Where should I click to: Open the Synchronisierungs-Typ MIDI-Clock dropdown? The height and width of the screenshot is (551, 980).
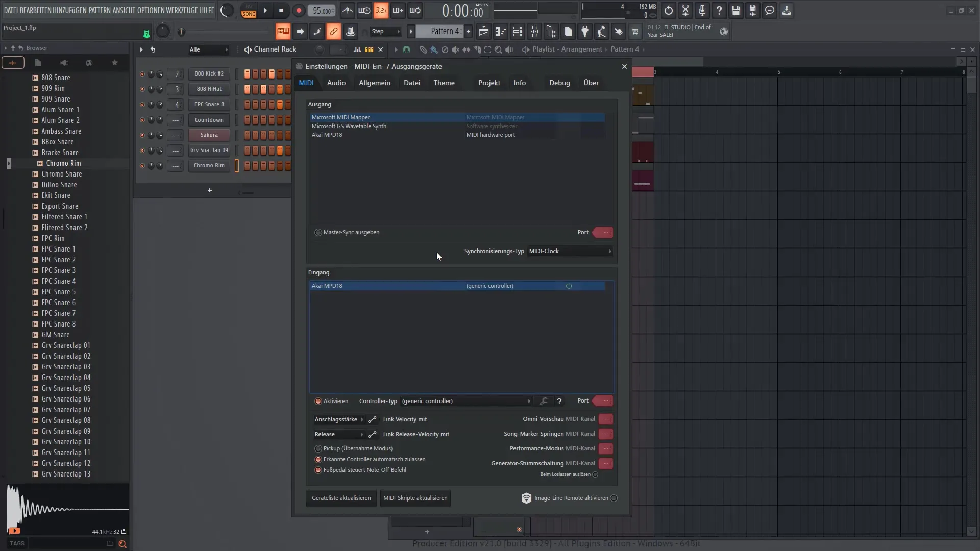[570, 251]
